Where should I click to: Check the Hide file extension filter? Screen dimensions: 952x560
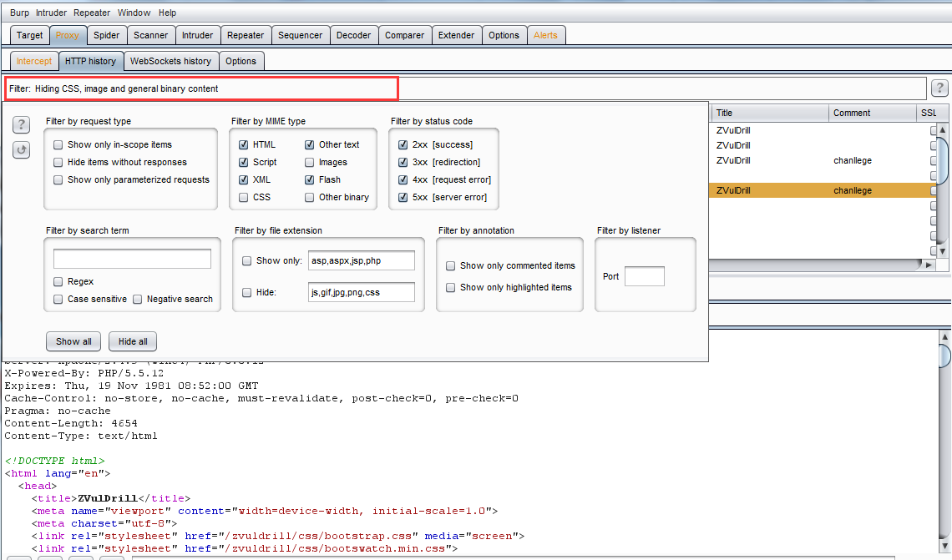[246, 292]
